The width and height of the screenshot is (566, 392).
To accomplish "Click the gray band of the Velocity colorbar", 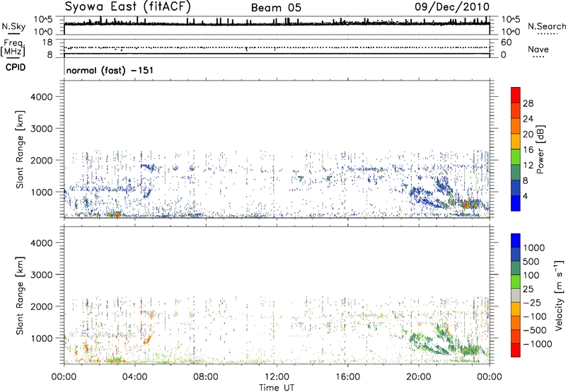I will pyautogui.click(x=516, y=295).
